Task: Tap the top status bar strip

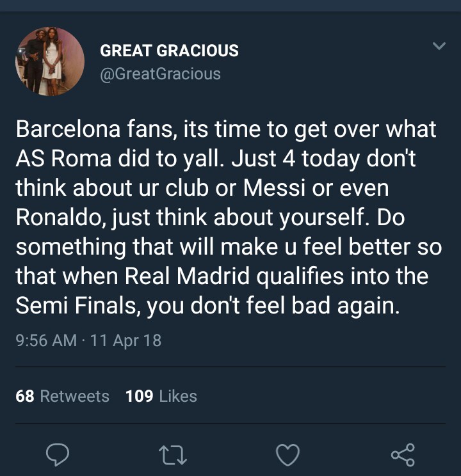Action: click(230, 6)
